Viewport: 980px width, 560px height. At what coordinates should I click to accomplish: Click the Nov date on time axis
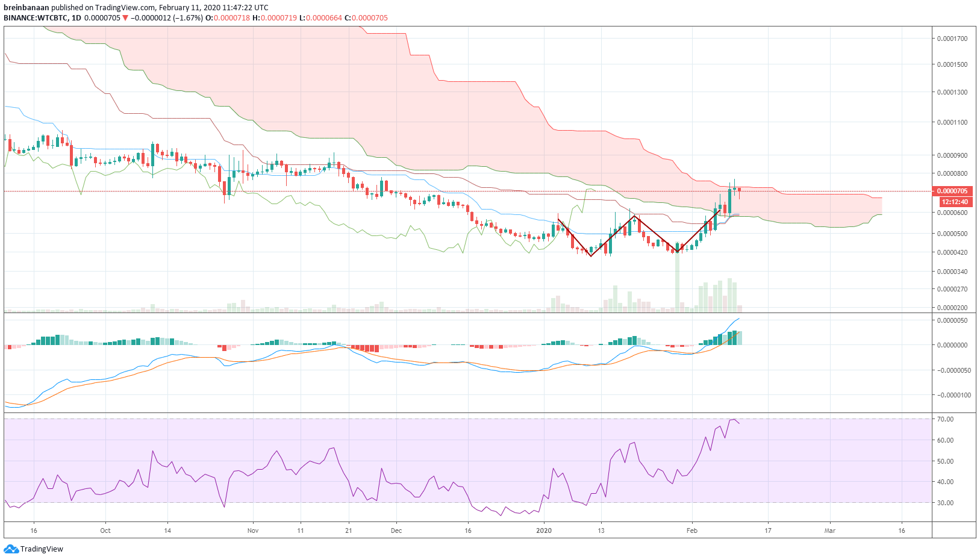pos(253,530)
